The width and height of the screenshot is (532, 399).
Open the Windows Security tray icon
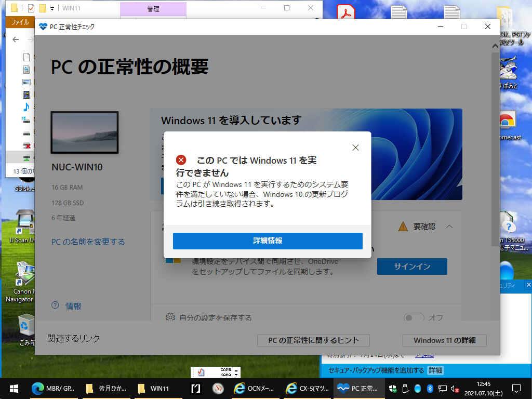[x=393, y=389]
